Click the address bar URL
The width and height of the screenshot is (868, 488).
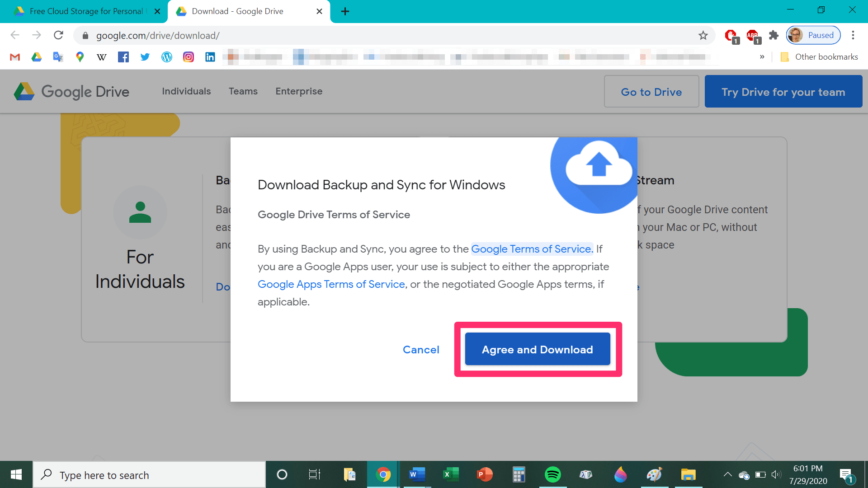coord(157,35)
